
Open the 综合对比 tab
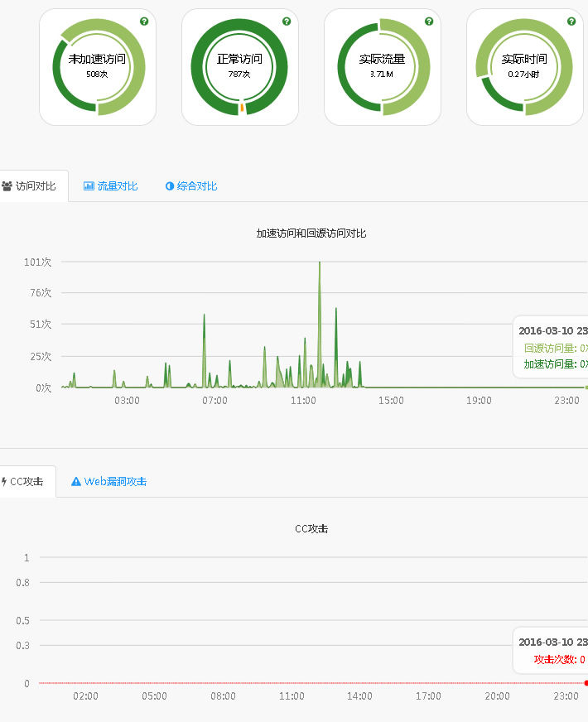[x=191, y=186]
